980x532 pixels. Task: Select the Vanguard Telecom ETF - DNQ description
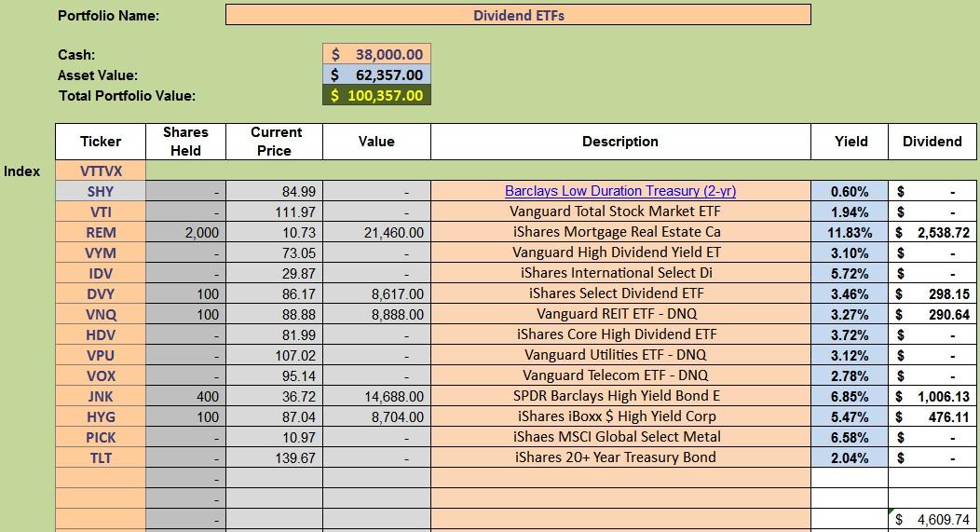[x=620, y=375]
